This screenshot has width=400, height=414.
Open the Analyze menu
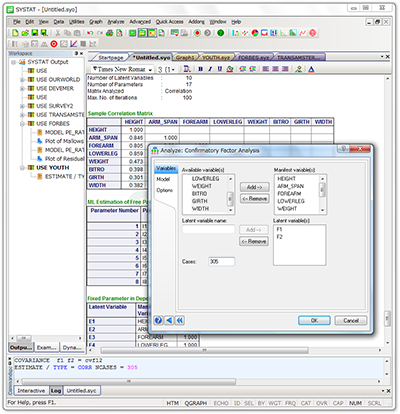point(116,22)
